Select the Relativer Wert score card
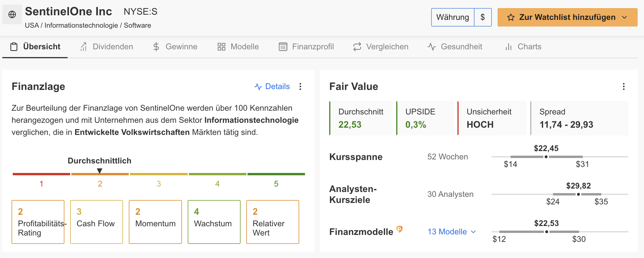644x258 pixels. coord(273,222)
